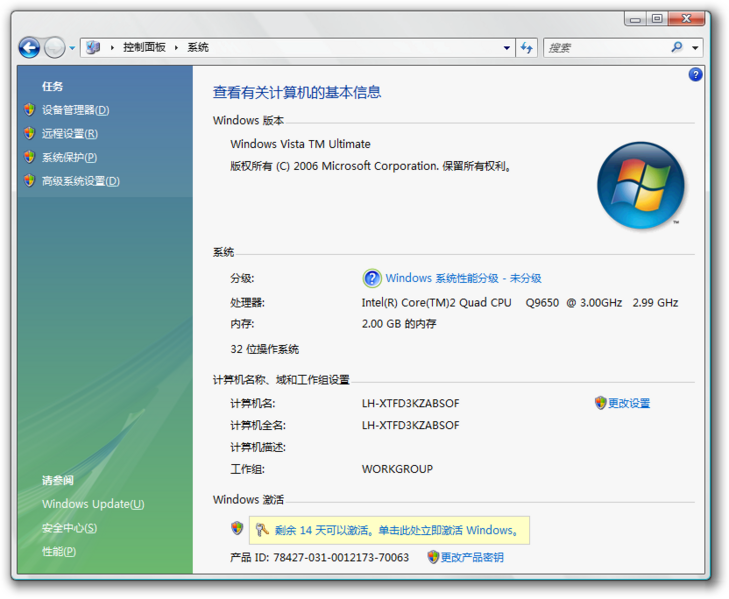
Task: Select the Windows Vista TM Ultimate text
Action: (300, 144)
